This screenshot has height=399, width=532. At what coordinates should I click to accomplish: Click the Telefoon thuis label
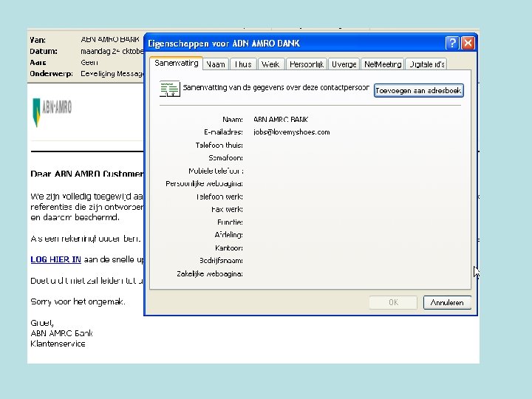click(219, 146)
